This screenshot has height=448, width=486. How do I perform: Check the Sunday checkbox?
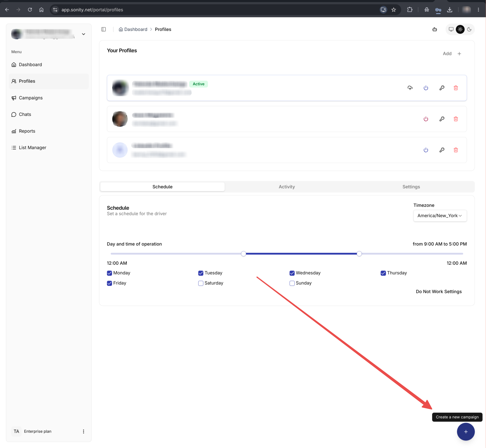[292, 283]
